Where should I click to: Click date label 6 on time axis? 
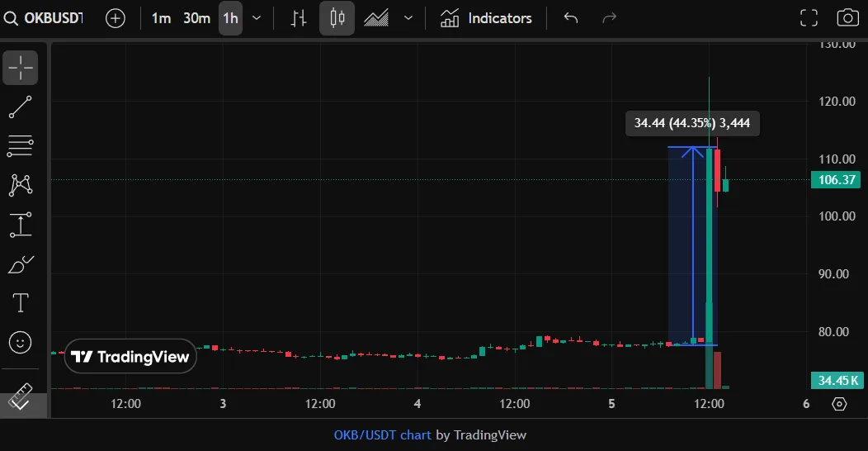[x=806, y=404]
